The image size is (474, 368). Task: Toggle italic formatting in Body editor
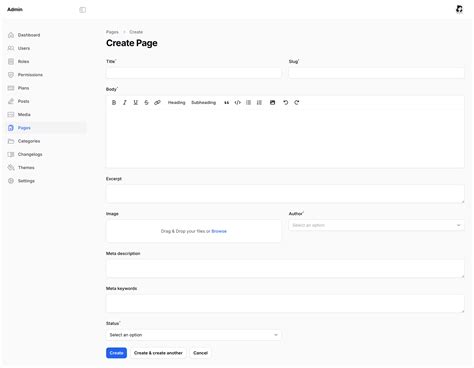[125, 103]
